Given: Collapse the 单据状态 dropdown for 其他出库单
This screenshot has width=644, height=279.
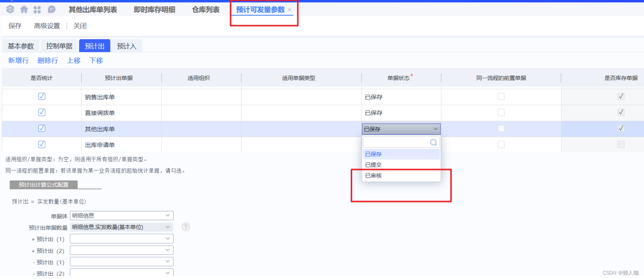Looking at the screenshot, I should (x=436, y=129).
